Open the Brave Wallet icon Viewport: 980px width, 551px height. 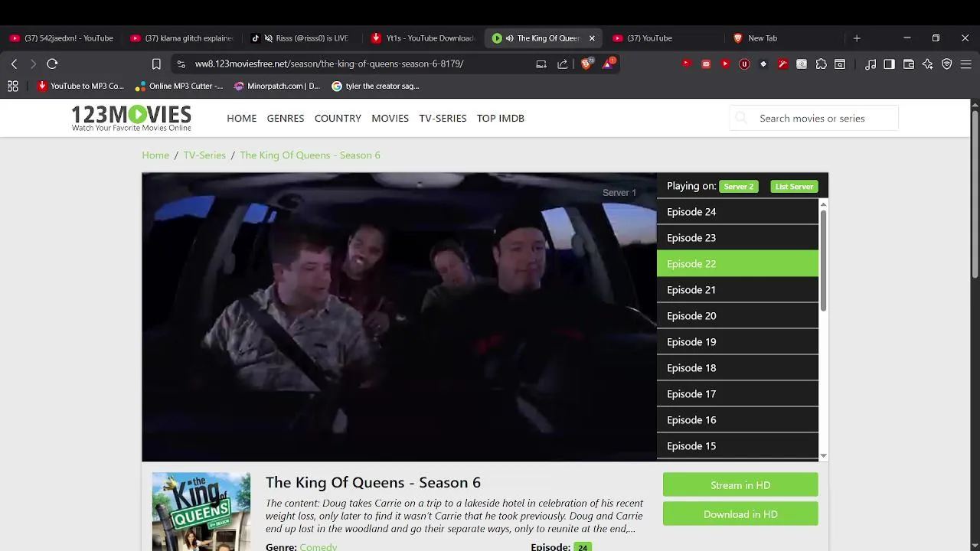(x=909, y=64)
